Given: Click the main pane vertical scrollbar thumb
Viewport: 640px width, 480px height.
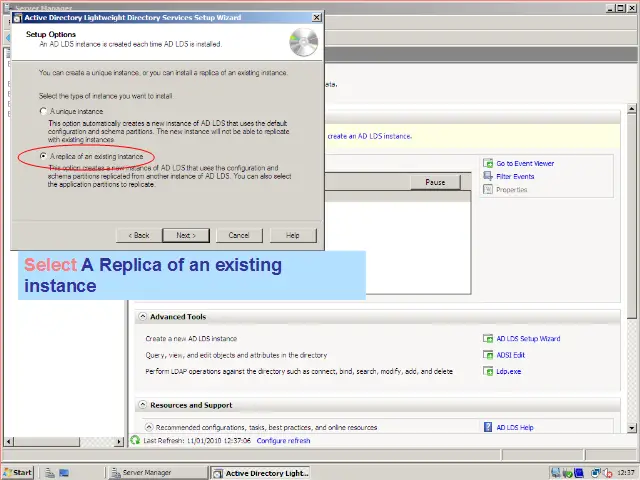Looking at the screenshot, I should [631, 216].
